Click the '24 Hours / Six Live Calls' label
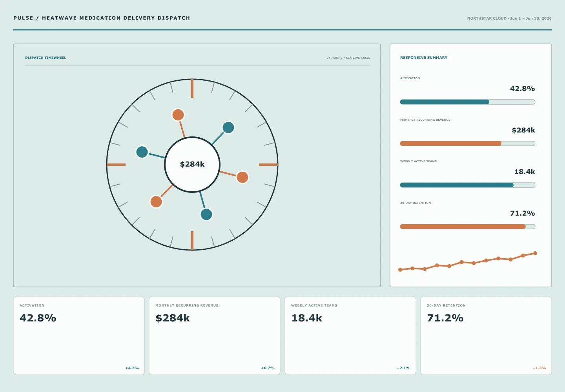The width and height of the screenshot is (565, 392). click(x=348, y=58)
